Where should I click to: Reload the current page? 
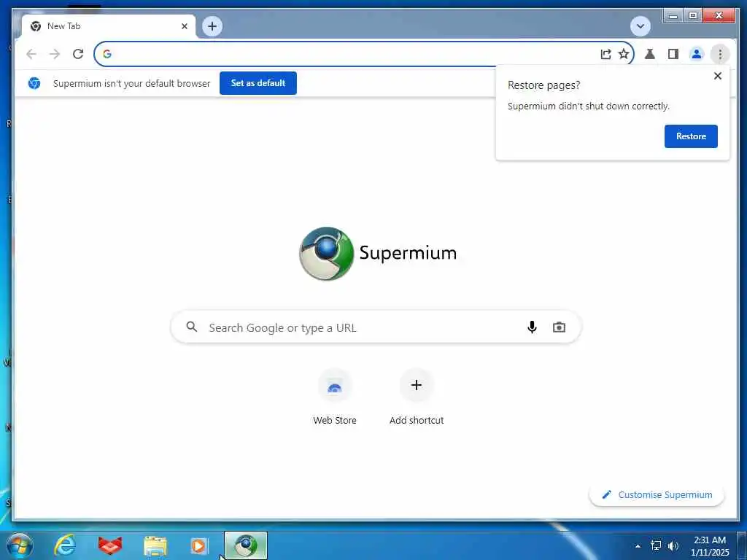(78, 54)
